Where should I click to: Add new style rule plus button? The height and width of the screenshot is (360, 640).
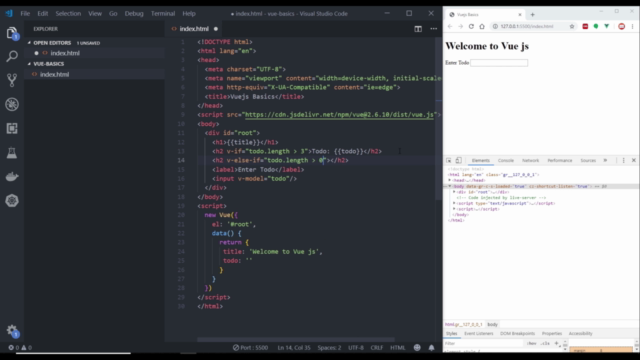(x=556, y=344)
